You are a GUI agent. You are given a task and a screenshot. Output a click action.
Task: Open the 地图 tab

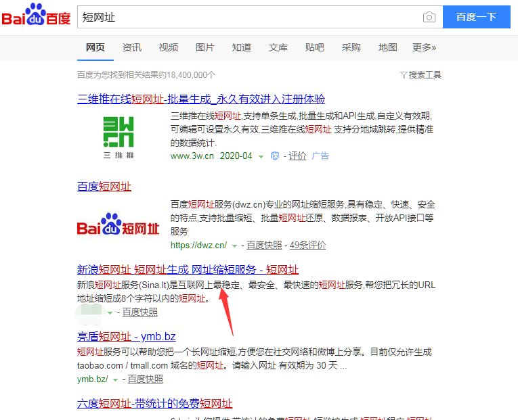(x=387, y=47)
